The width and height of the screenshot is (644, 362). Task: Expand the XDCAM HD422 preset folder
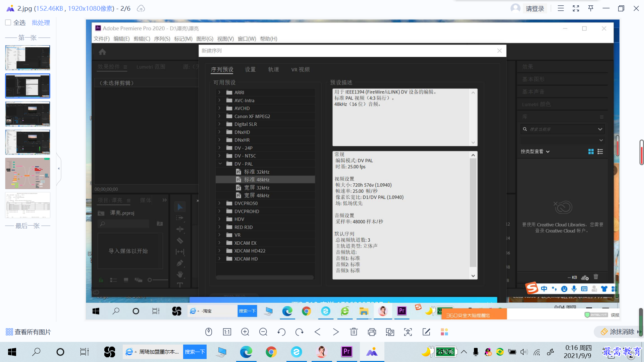220,251
